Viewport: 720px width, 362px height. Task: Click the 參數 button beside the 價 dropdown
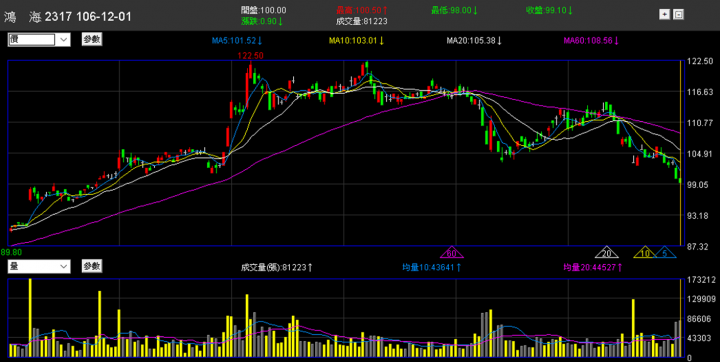tap(92, 40)
